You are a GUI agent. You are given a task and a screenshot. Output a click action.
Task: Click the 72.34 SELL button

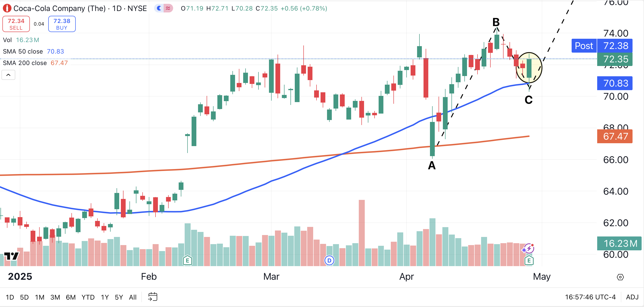[x=16, y=24]
